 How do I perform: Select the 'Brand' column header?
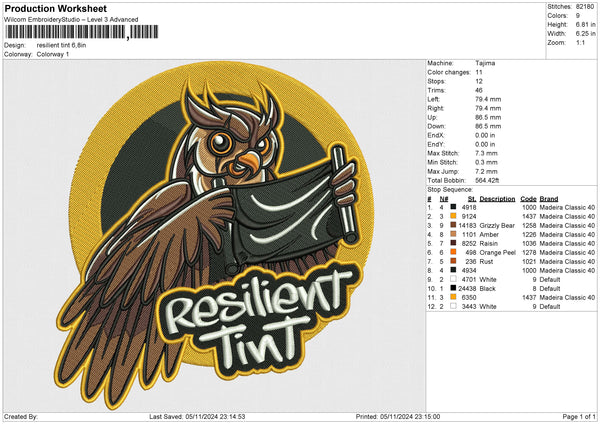coord(549,199)
